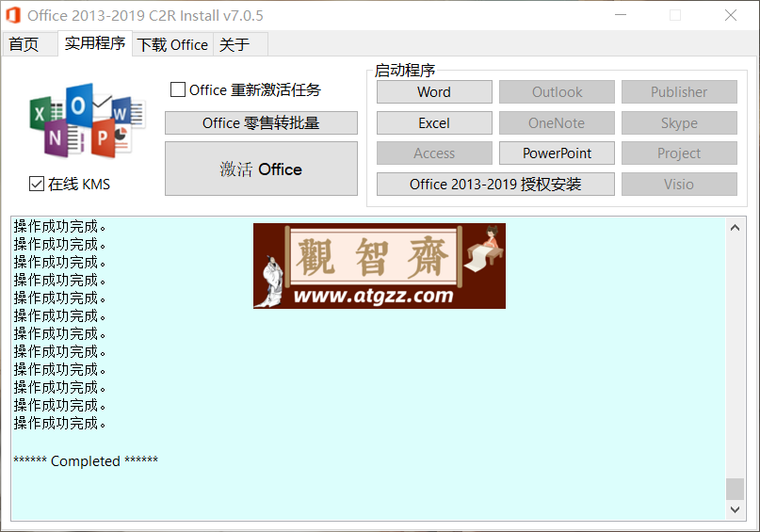Click the log scrollbar down arrow
The image size is (760, 532).
tap(735, 509)
